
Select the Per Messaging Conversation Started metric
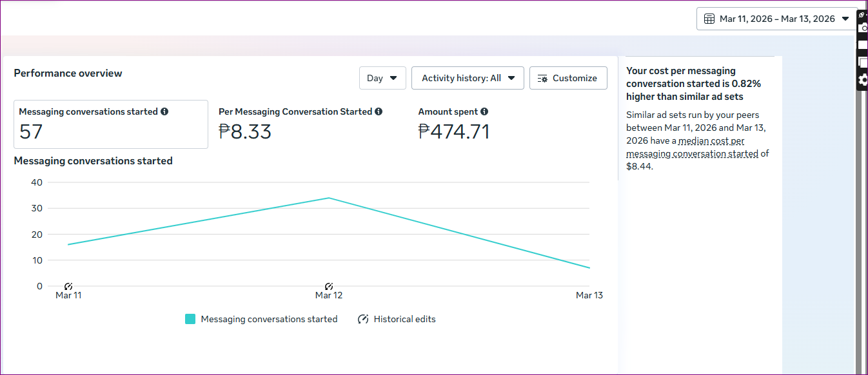tap(300, 124)
